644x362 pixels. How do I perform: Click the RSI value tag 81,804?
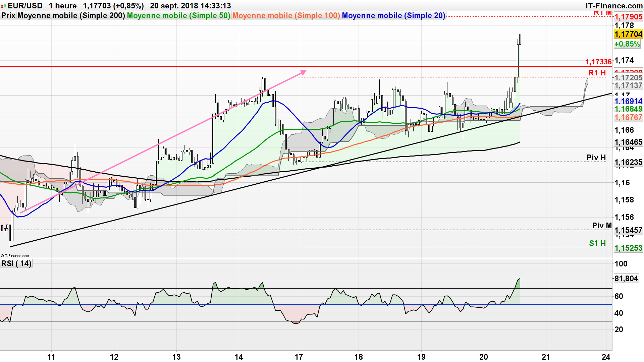[626, 279]
